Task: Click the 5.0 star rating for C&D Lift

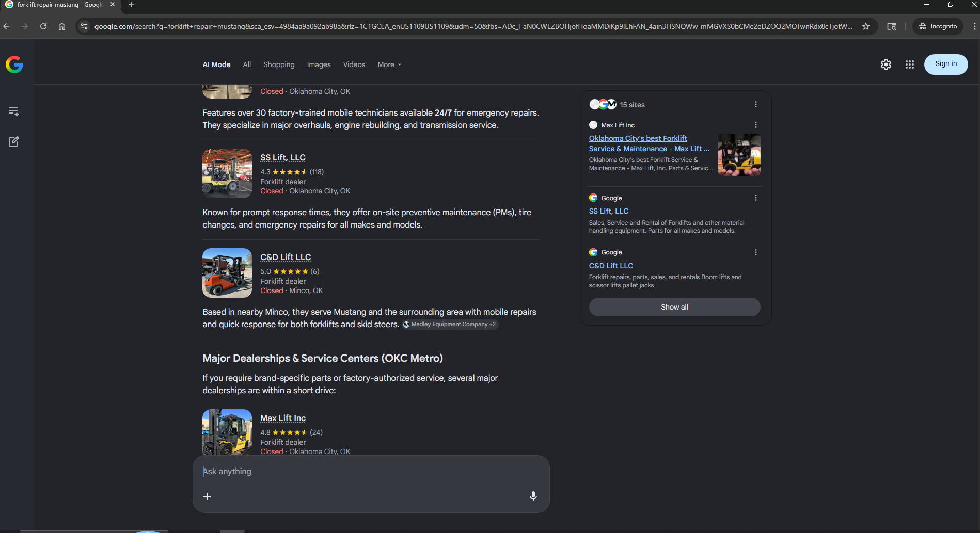Action: coord(290,271)
